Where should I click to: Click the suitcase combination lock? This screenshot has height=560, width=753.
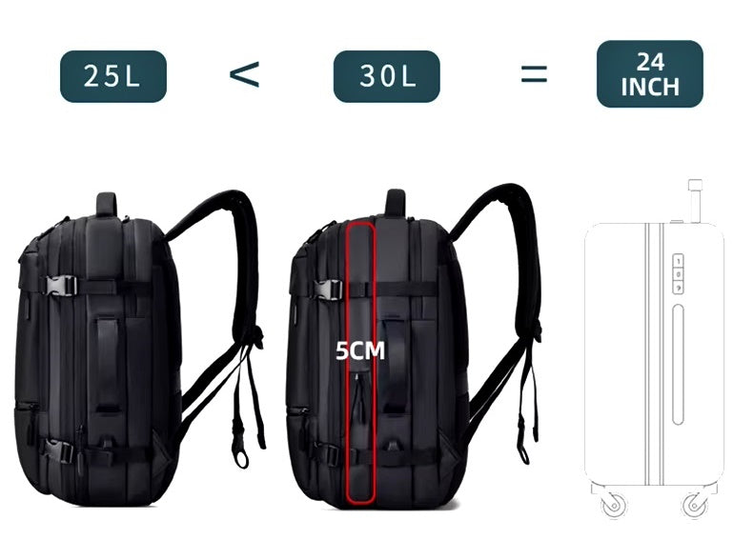(x=678, y=274)
